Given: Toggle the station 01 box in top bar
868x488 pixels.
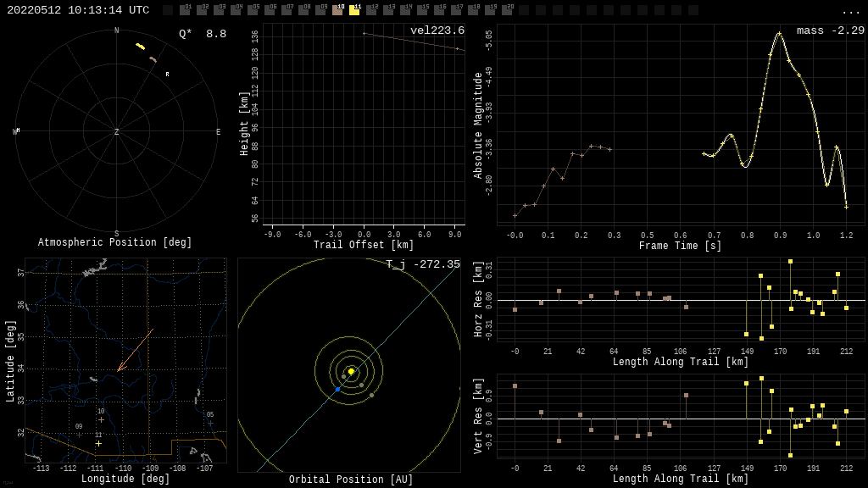Looking at the screenshot, I should [185, 10].
